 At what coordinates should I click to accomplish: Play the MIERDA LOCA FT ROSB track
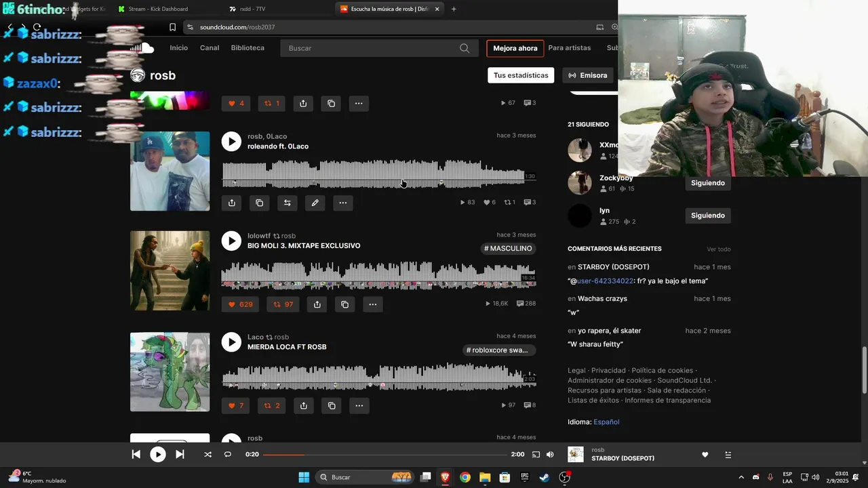231,342
